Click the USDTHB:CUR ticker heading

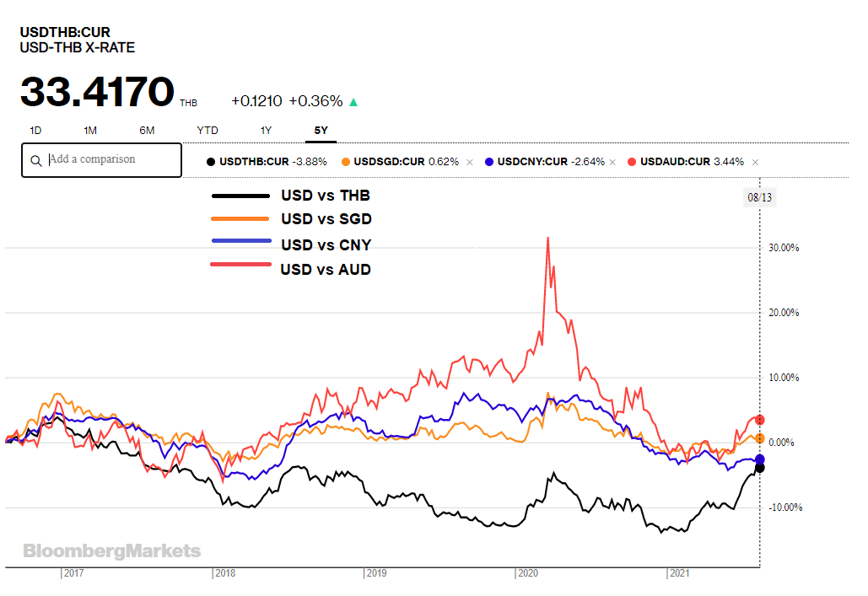click(x=65, y=33)
